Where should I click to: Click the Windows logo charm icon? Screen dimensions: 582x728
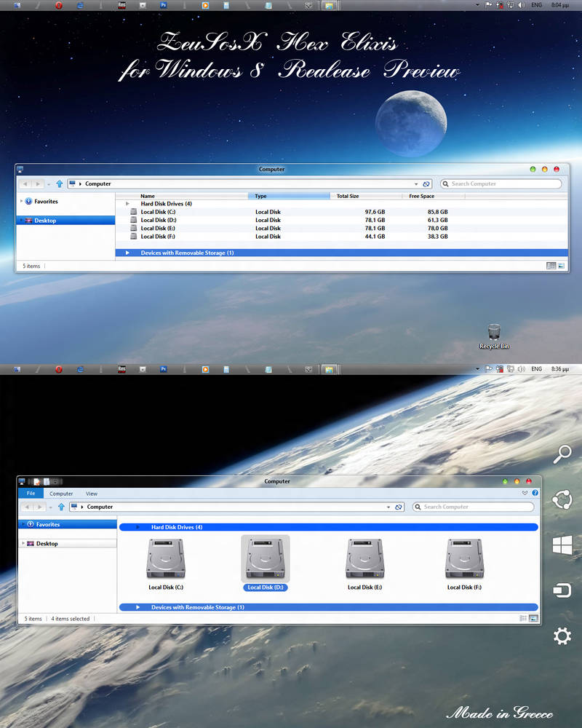click(x=562, y=545)
